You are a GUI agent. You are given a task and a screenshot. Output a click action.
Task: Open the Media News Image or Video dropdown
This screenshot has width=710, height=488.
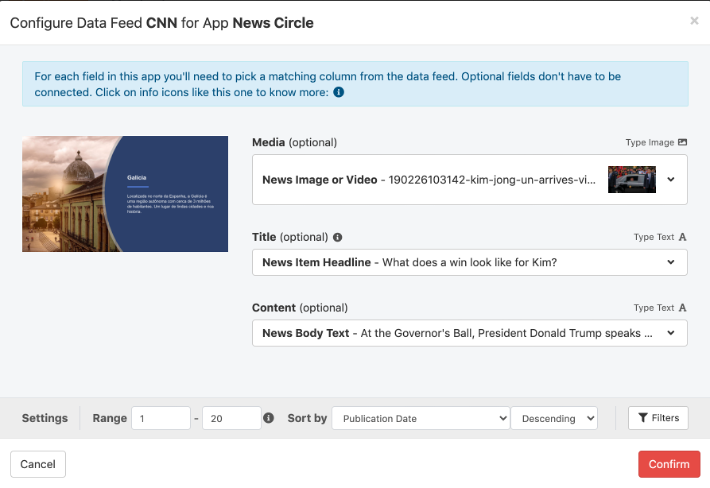click(470, 179)
